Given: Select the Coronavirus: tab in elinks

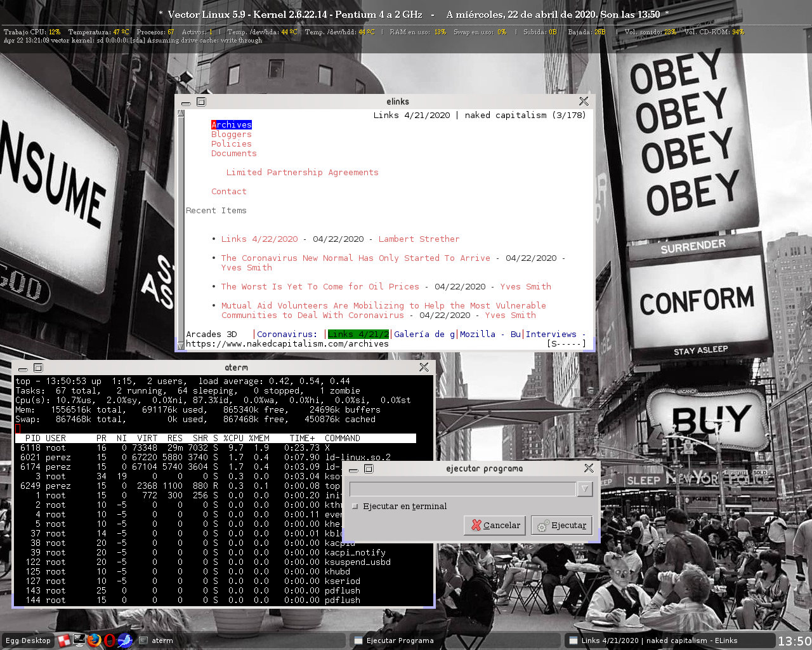Looking at the screenshot, I should pos(287,335).
